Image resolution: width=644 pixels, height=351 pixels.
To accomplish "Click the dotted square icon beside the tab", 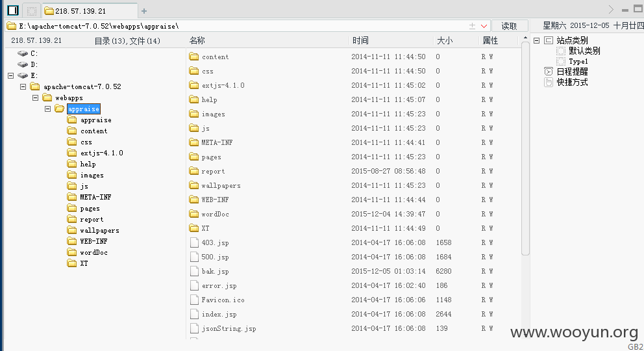I will tap(32, 10).
